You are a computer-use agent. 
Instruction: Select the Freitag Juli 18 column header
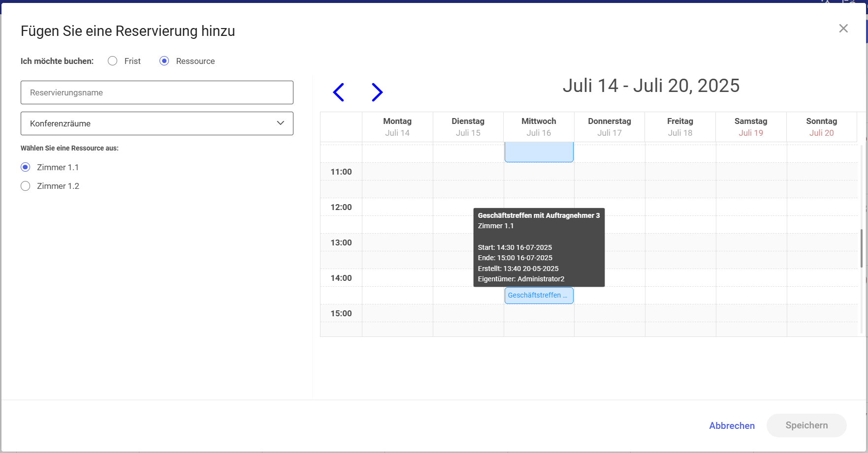pos(680,127)
